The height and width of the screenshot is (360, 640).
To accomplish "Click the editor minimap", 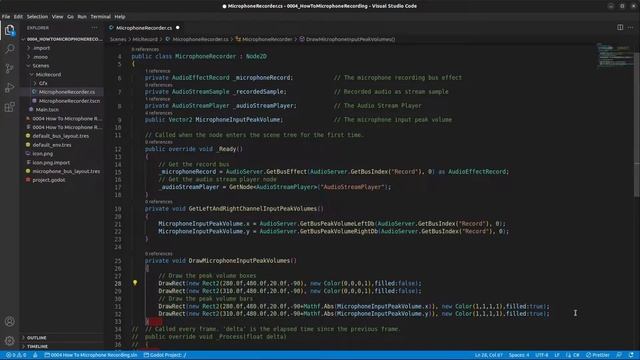I will click(x=614, y=55).
